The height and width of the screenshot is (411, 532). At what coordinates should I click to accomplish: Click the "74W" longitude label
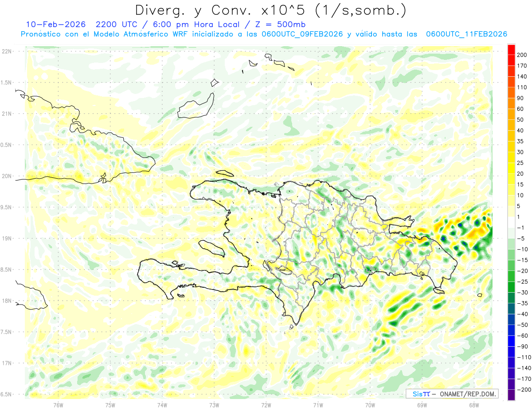point(162,404)
